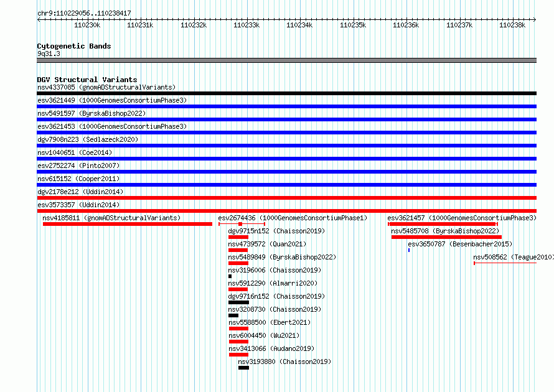Click the small blue mark under esv3650787

pos(409,250)
